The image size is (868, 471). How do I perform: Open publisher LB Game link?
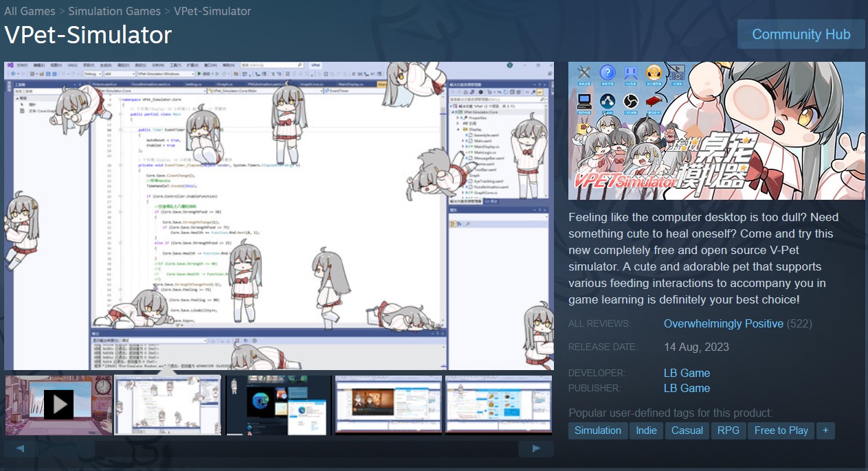687,388
